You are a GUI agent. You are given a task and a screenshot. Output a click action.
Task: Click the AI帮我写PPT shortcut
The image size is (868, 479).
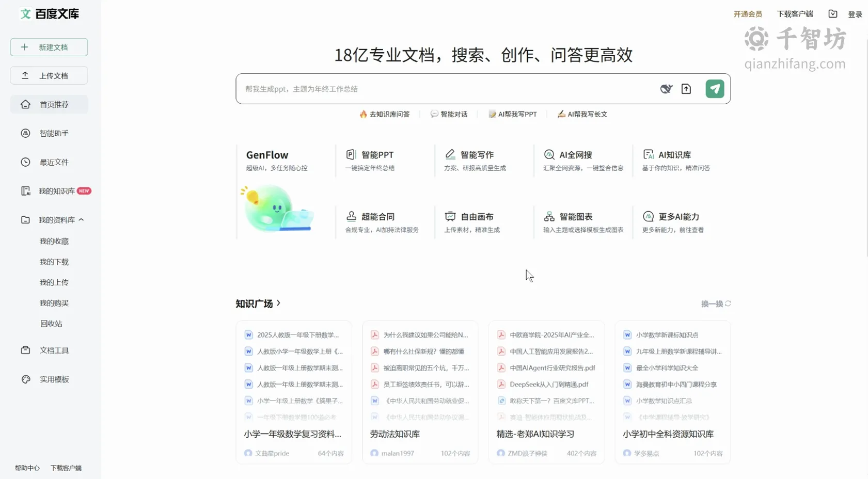pos(513,114)
